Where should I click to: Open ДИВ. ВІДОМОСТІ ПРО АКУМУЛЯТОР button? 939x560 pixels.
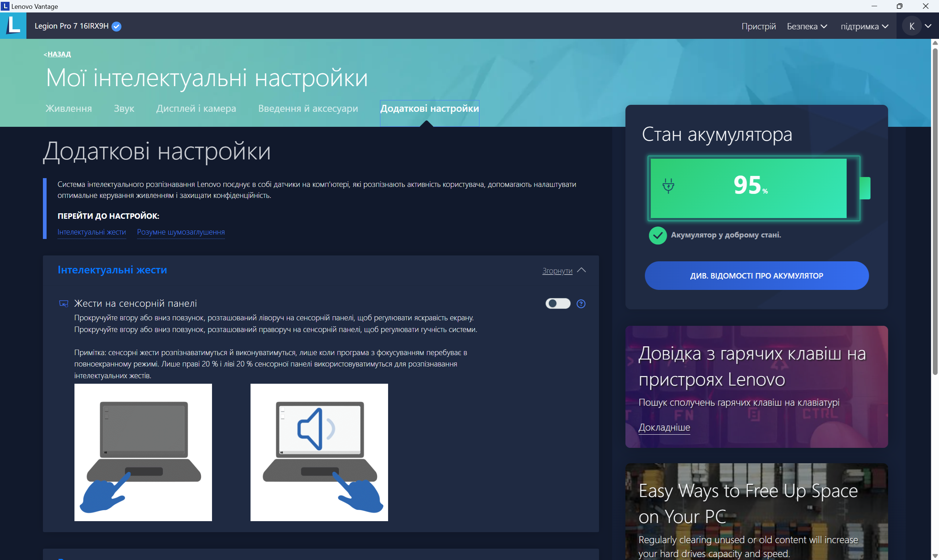(x=757, y=276)
